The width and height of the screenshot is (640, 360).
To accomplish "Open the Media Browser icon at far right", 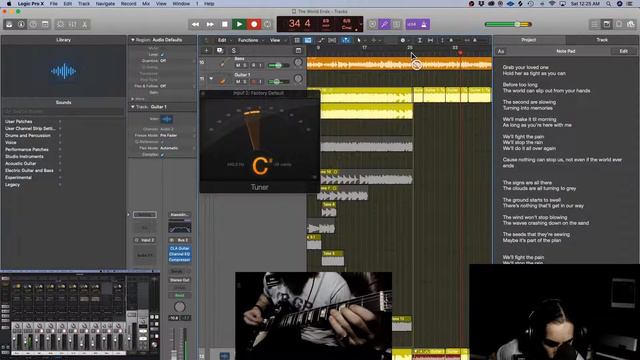I will coord(631,24).
